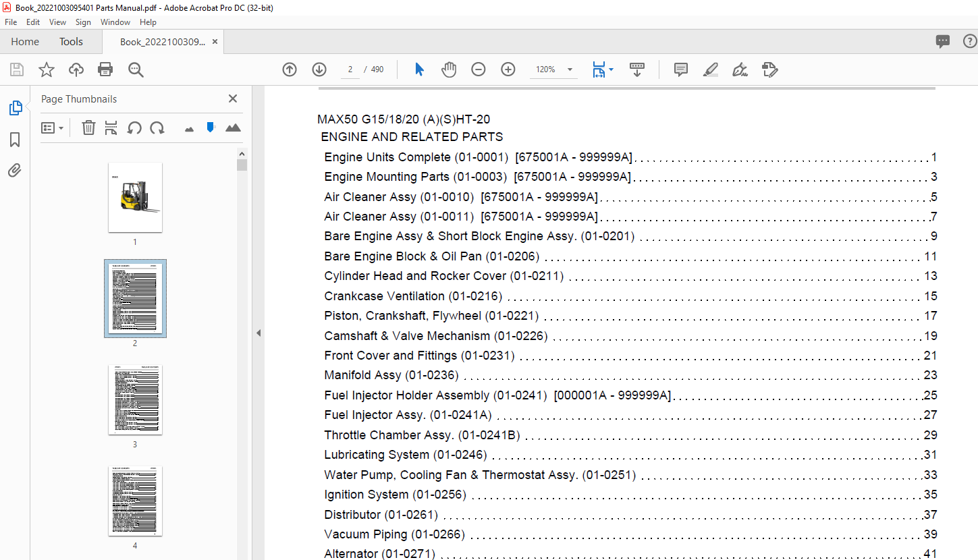
Task: Click the Manifold Assy (01-0236) line
Action: pyautogui.click(x=630, y=375)
